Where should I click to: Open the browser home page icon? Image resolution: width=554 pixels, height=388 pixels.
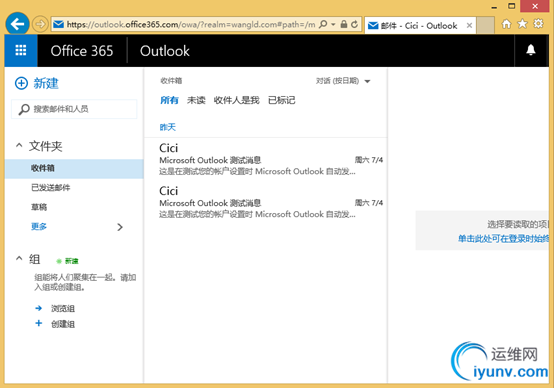506,24
